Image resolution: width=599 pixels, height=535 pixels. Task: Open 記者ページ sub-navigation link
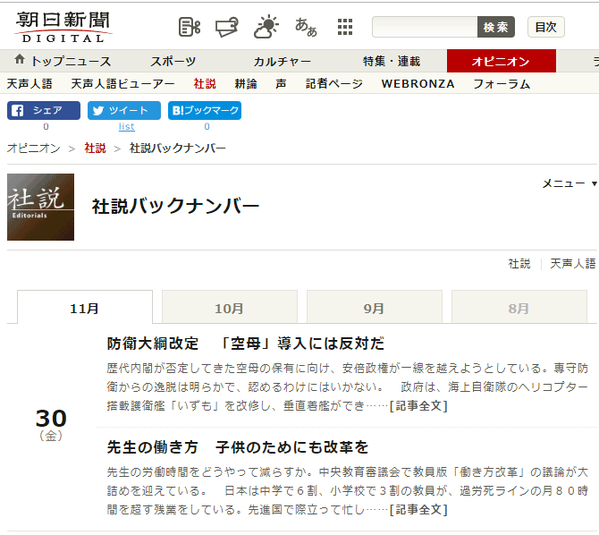coord(334,84)
